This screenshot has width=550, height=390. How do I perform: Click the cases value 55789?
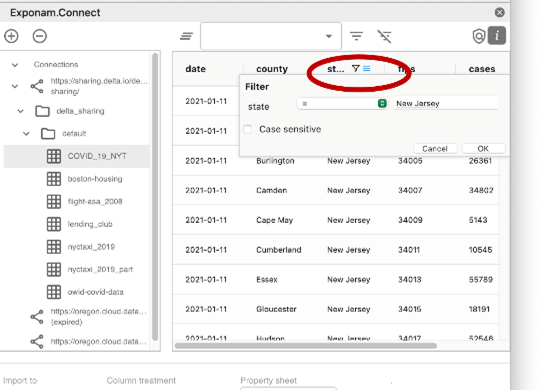click(481, 280)
